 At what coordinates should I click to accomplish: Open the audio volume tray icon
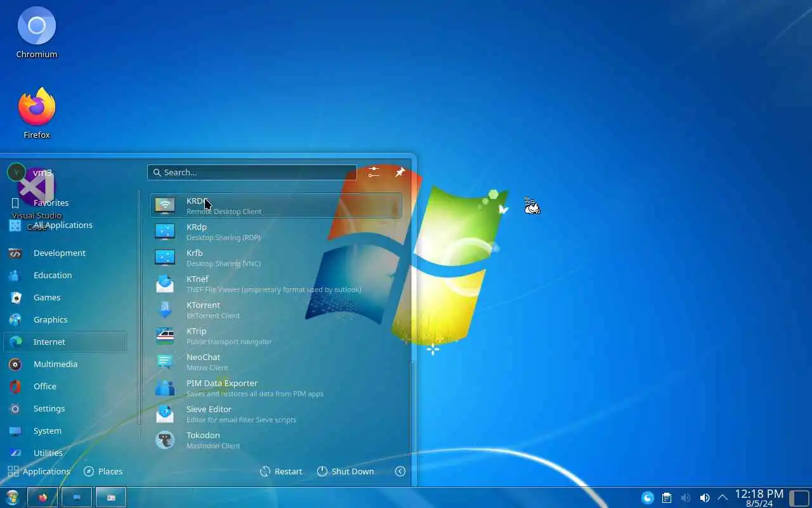point(704,498)
